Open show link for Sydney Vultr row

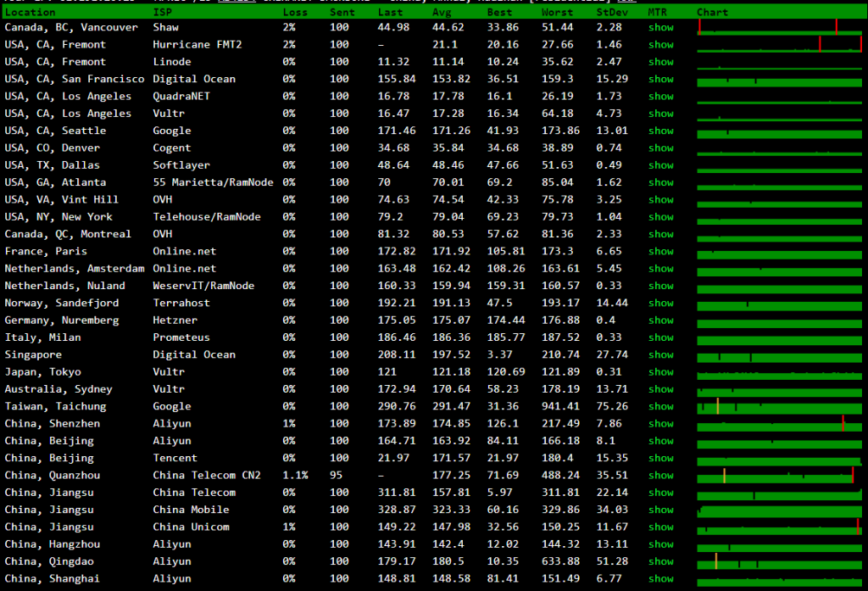(661, 389)
